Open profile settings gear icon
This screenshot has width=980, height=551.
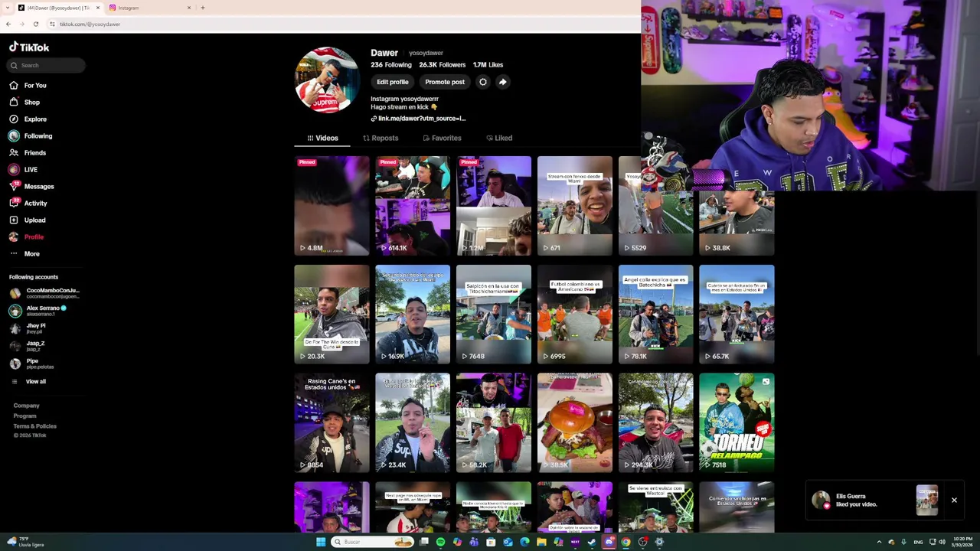pos(483,82)
